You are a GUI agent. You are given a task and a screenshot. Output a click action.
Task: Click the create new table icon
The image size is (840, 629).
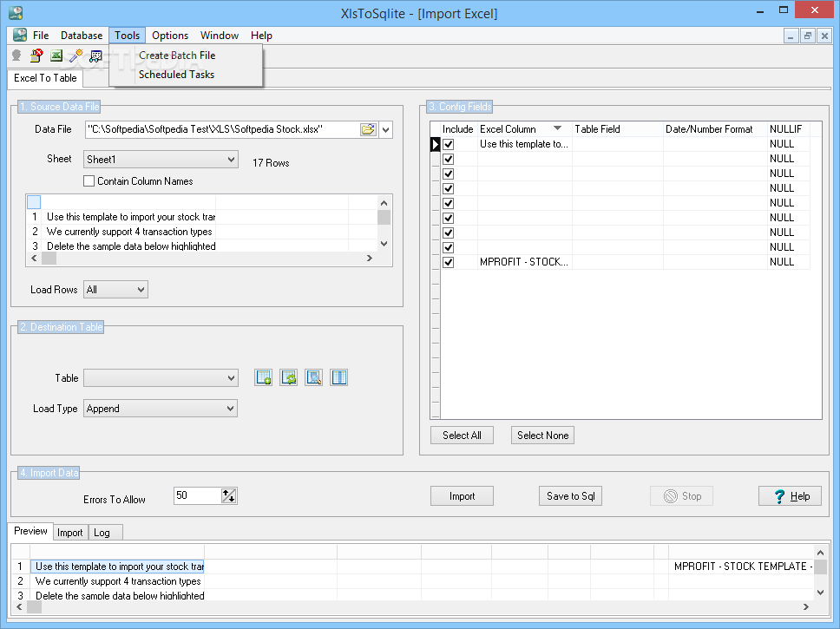click(x=264, y=377)
